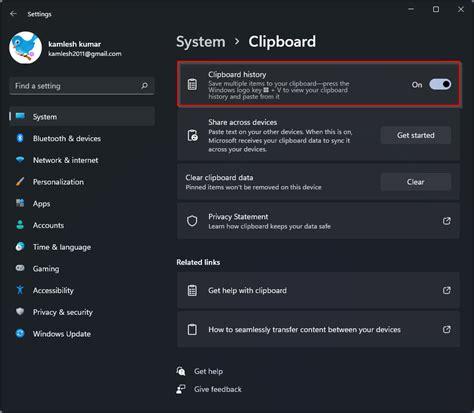Screen dimensions: 474x413
Task: Click clipboard icon beside transfer content link
Action: (192, 330)
